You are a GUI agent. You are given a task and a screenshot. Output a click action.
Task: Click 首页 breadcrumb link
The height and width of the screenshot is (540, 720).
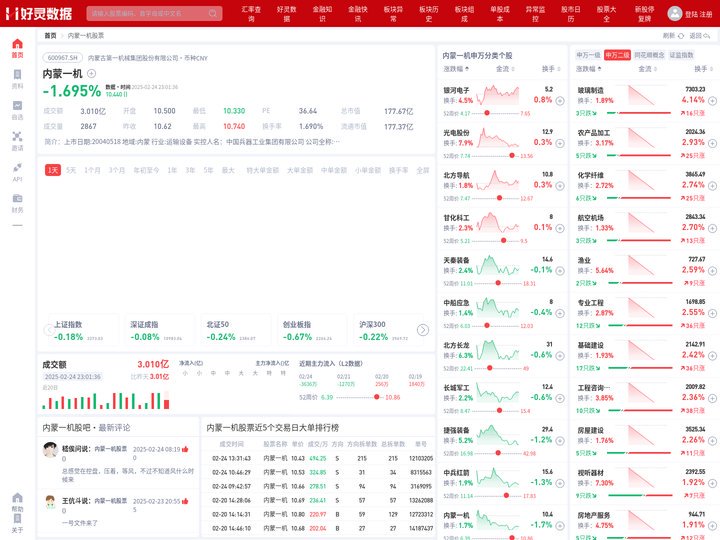pos(50,36)
